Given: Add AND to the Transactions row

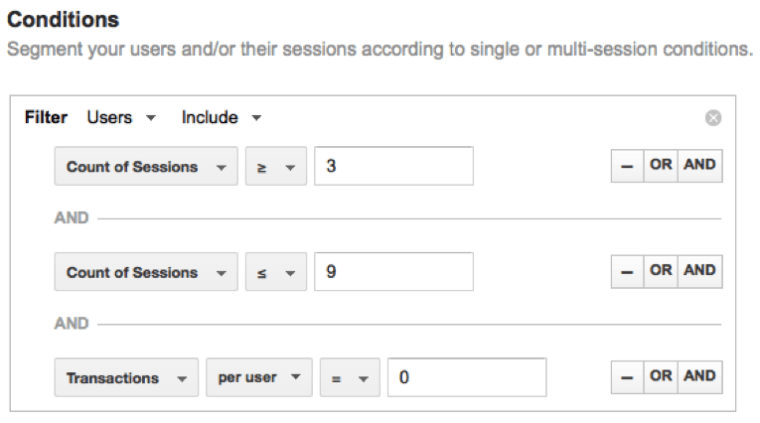Looking at the screenshot, I should click(700, 377).
